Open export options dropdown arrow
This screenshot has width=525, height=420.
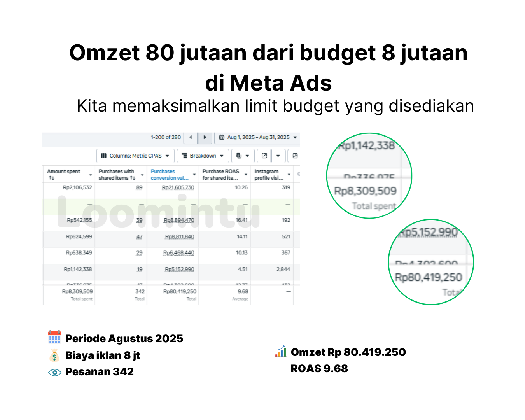(278, 156)
